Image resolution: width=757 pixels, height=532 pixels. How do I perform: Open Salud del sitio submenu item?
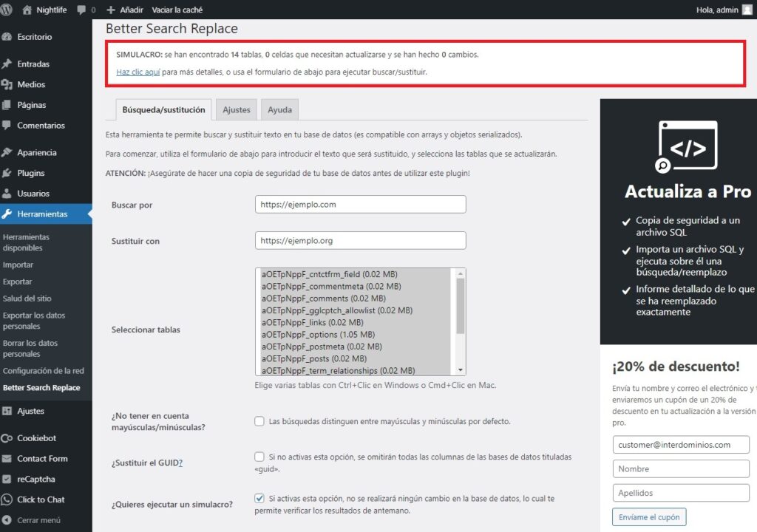click(x=27, y=299)
